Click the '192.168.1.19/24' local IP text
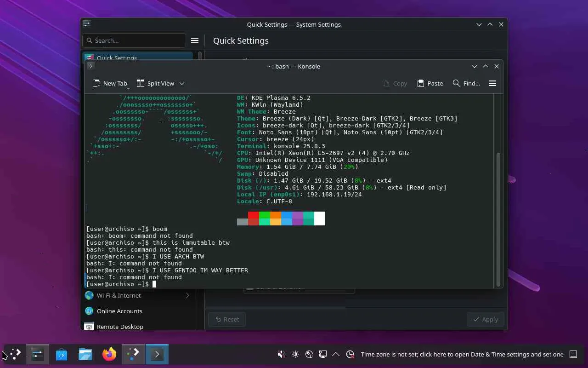 pos(334,194)
